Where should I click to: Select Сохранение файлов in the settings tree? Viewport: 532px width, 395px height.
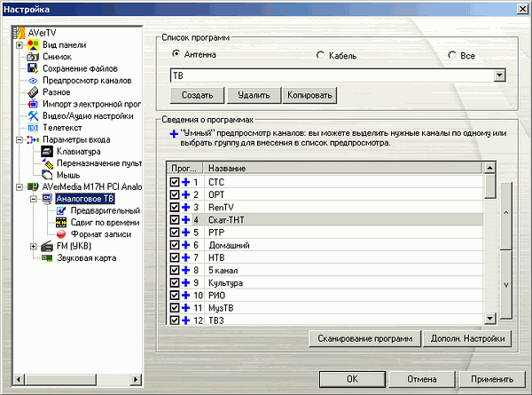[80, 68]
